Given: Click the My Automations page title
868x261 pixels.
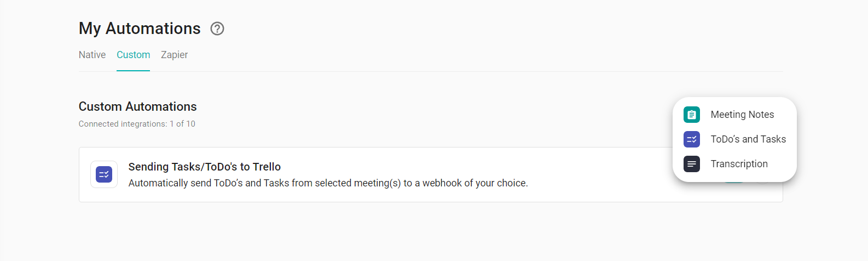Looking at the screenshot, I should click(x=140, y=29).
